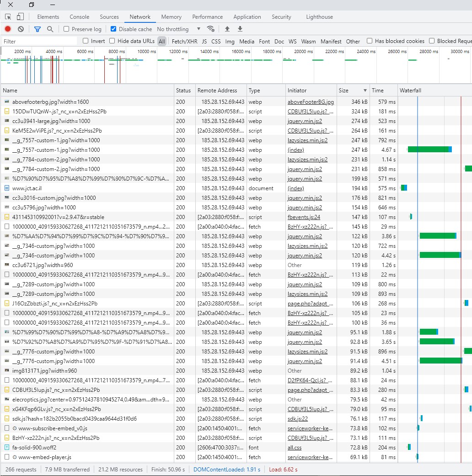Show only Img requests
The image size is (472, 476).
tap(230, 41)
